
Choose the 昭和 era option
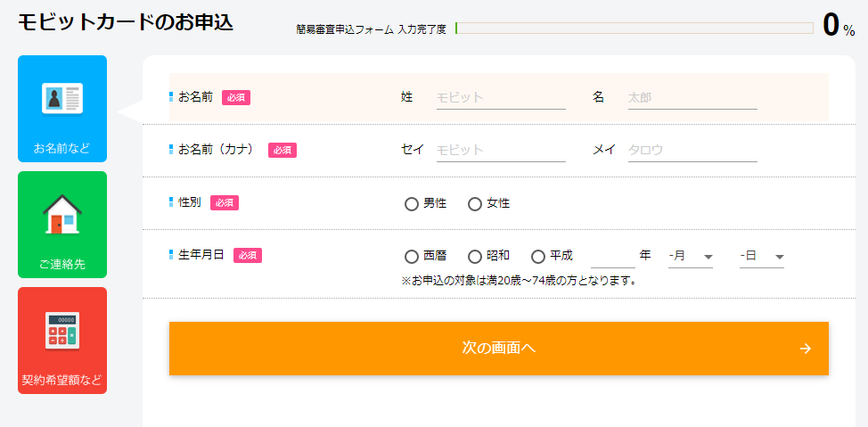pyautogui.click(x=475, y=257)
